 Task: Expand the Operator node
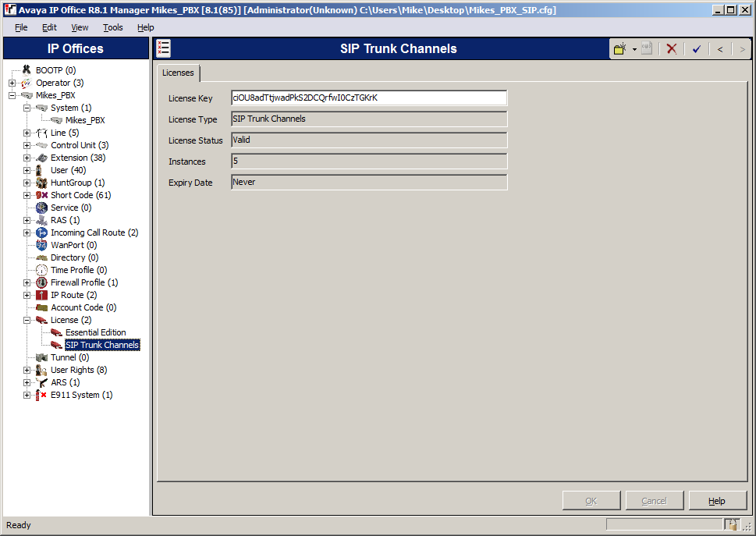[12, 83]
